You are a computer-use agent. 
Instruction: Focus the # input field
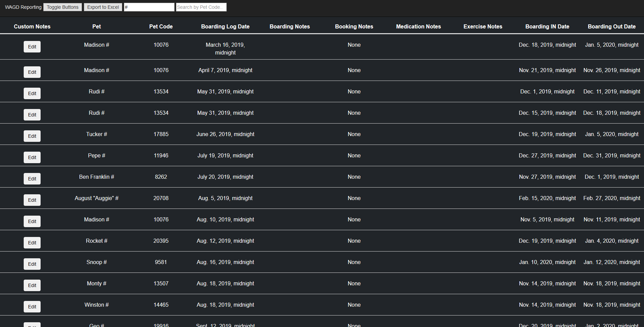(149, 7)
